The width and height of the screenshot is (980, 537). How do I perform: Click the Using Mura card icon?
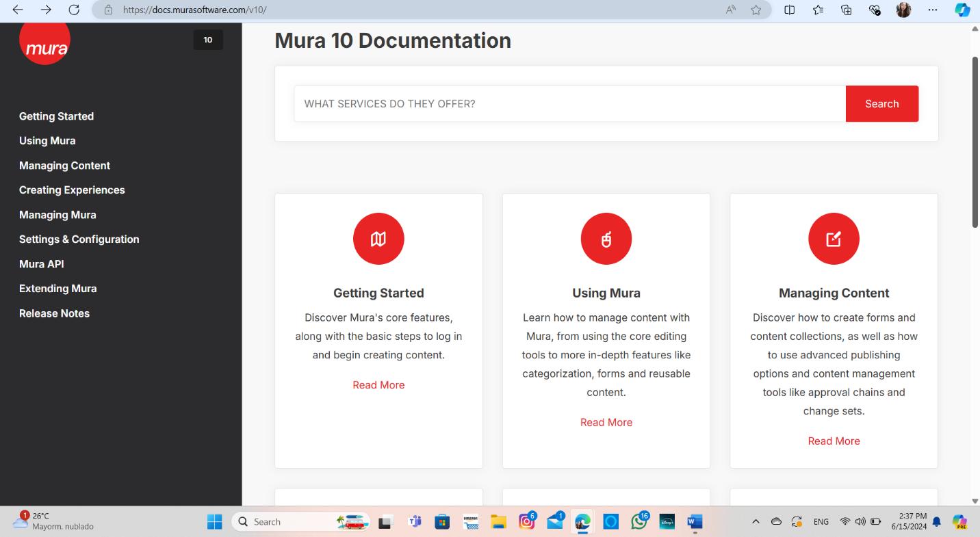[606, 239]
